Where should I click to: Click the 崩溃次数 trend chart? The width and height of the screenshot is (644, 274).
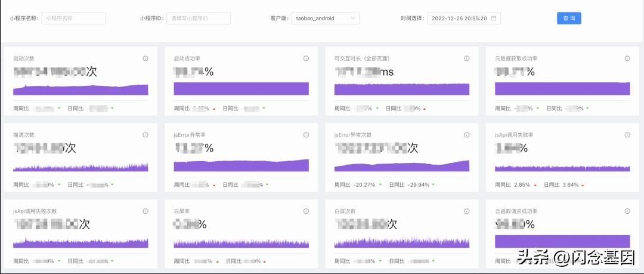[x=80, y=167]
